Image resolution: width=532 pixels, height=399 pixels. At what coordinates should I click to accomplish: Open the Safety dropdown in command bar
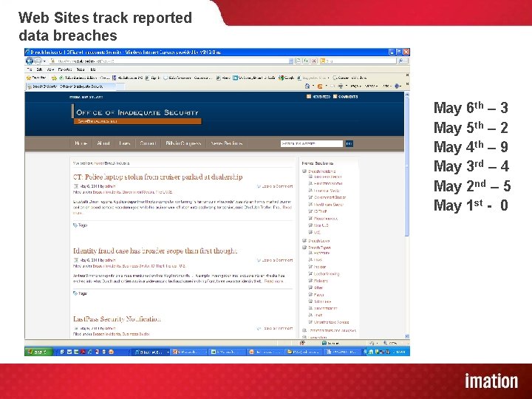tap(371, 86)
